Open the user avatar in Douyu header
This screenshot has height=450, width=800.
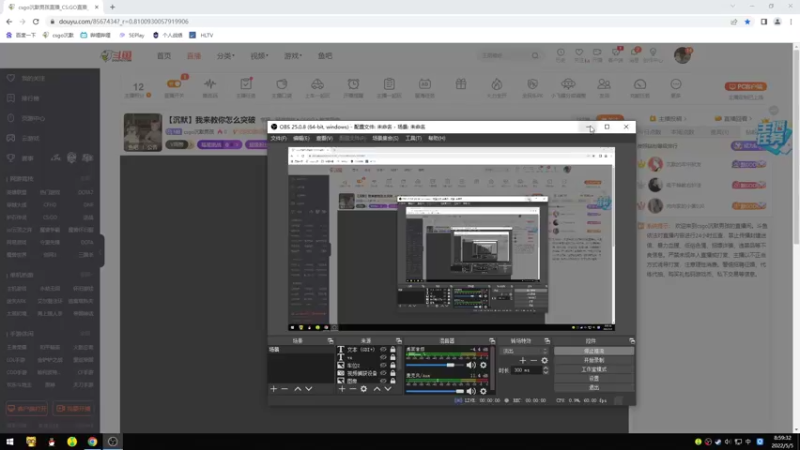point(682,55)
